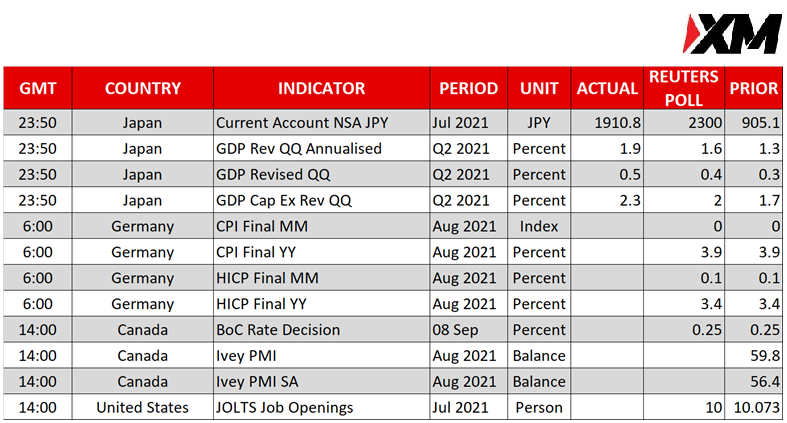Select the UNIT column header
Image resolution: width=787 pixels, height=423 pixels.
(x=539, y=88)
